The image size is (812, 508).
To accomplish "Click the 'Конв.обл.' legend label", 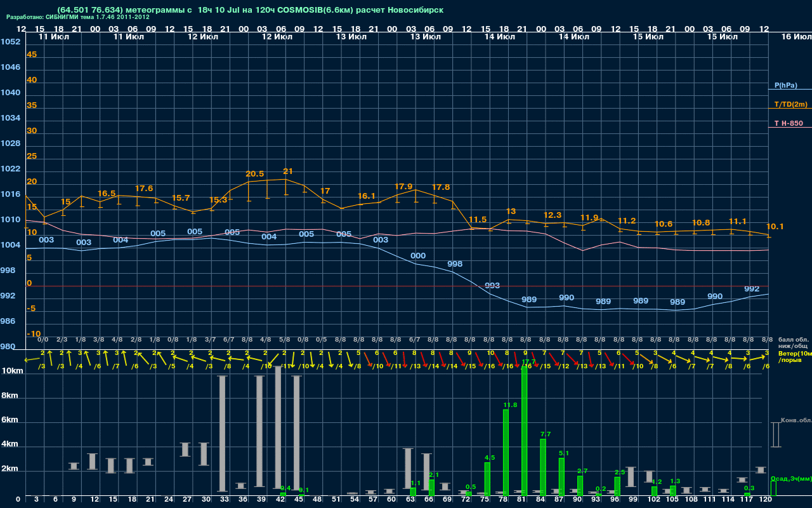I will tap(796, 420).
